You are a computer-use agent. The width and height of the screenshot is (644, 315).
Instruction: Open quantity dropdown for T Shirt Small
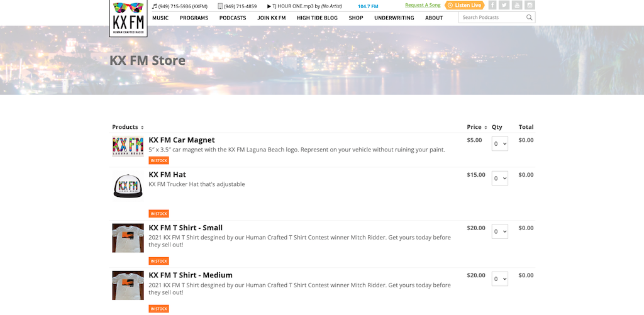point(500,231)
